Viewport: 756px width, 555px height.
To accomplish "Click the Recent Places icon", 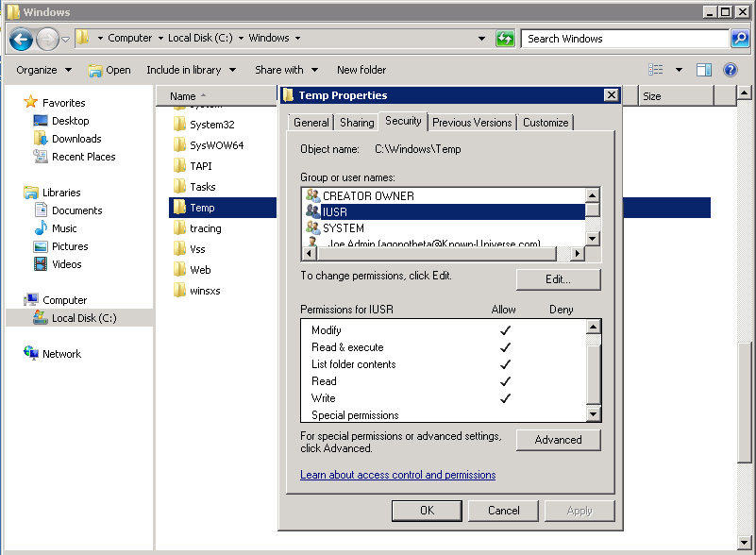I will [41, 157].
